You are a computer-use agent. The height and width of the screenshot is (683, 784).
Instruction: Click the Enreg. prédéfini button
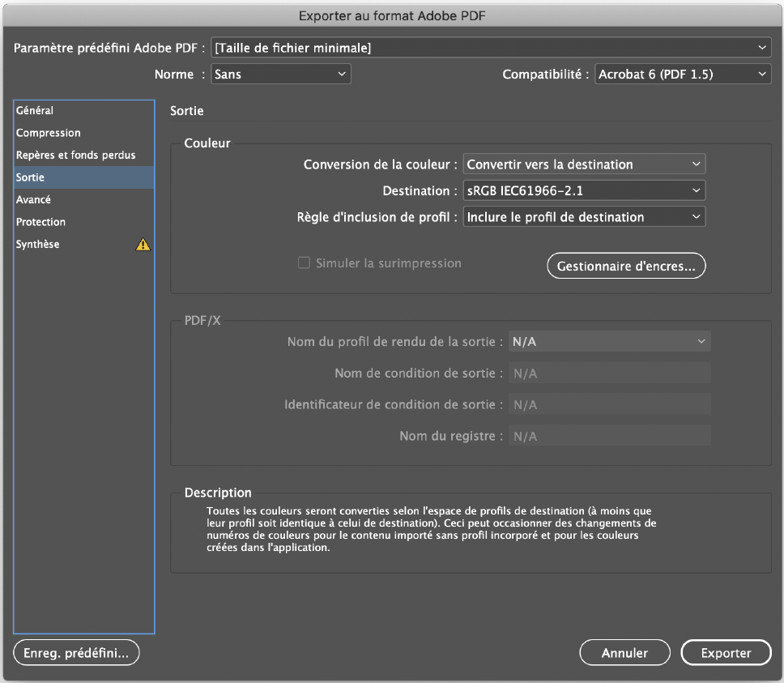[x=76, y=652]
